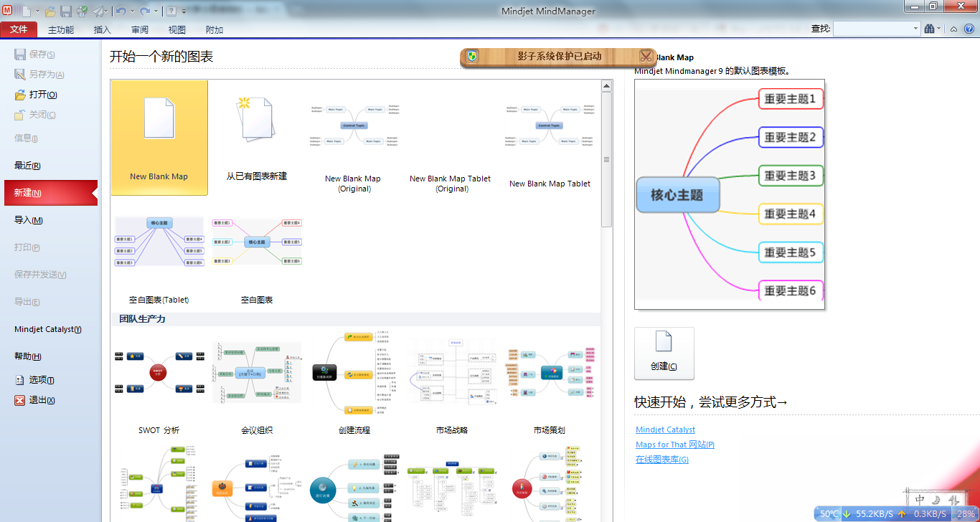Screen dimensions: 980x522
Task: Click the template list vertical scrollbar thumb
Action: [606, 159]
